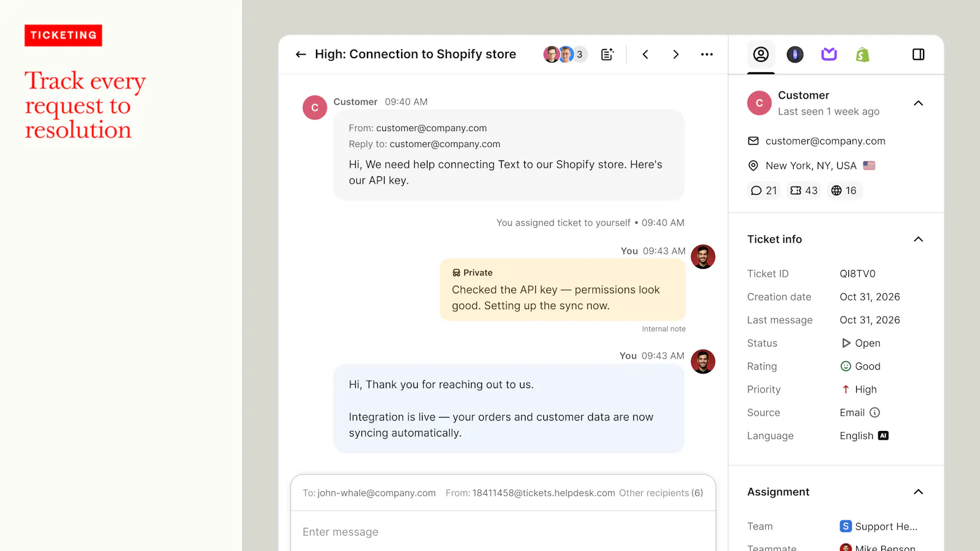
Task: Toggle the side panel layout icon
Action: pyautogui.click(x=918, y=54)
